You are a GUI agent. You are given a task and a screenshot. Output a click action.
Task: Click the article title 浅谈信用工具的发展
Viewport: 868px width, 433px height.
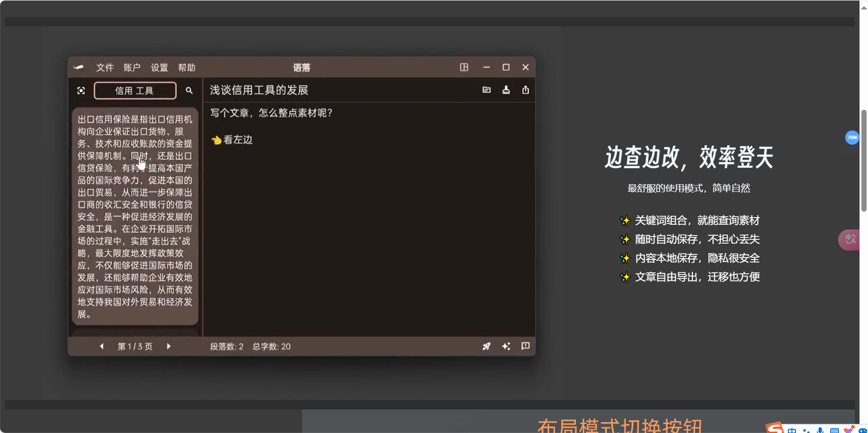pyautogui.click(x=259, y=90)
